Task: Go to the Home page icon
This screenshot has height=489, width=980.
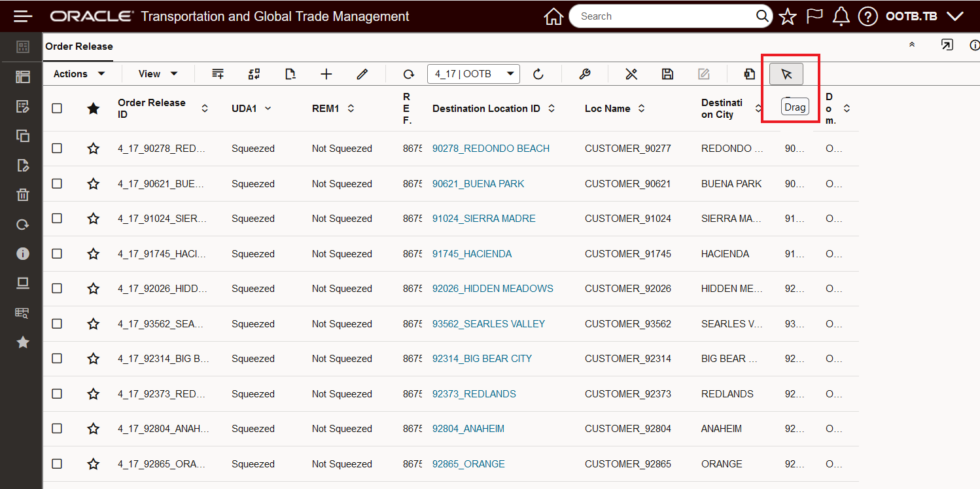Action: click(553, 16)
